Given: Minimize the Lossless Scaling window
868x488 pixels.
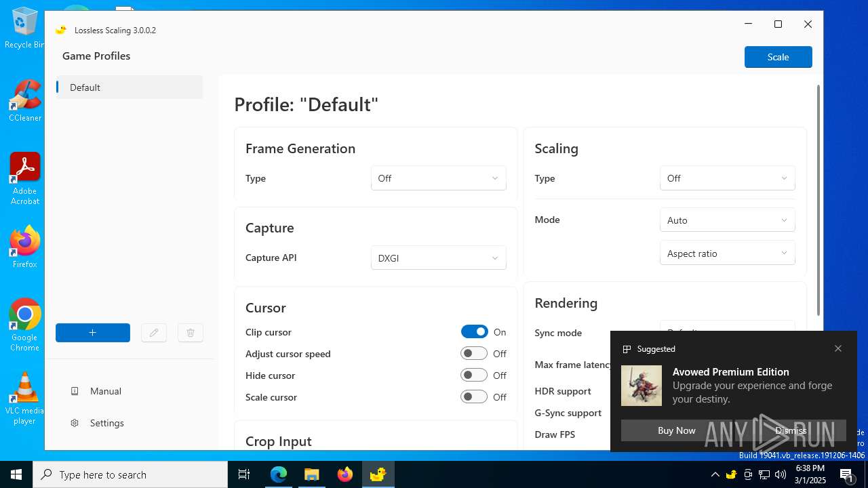Looking at the screenshot, I should point(748,24).
